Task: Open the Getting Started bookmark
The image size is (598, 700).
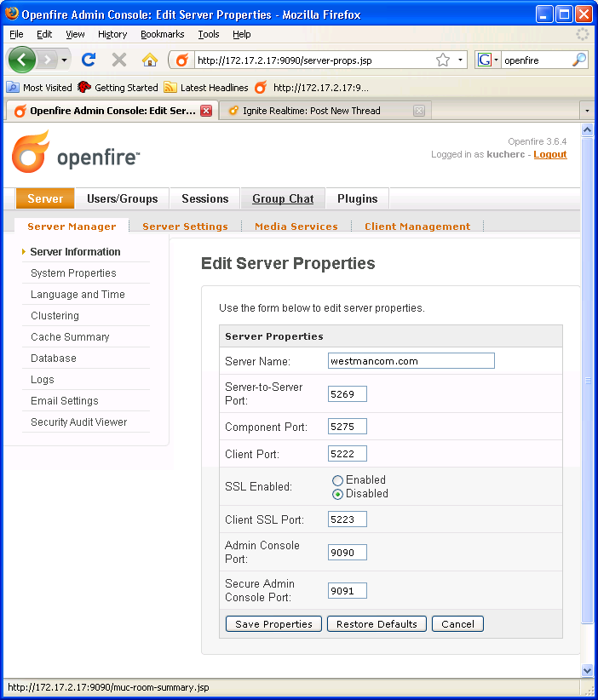Action: click(x=118, y=88)
